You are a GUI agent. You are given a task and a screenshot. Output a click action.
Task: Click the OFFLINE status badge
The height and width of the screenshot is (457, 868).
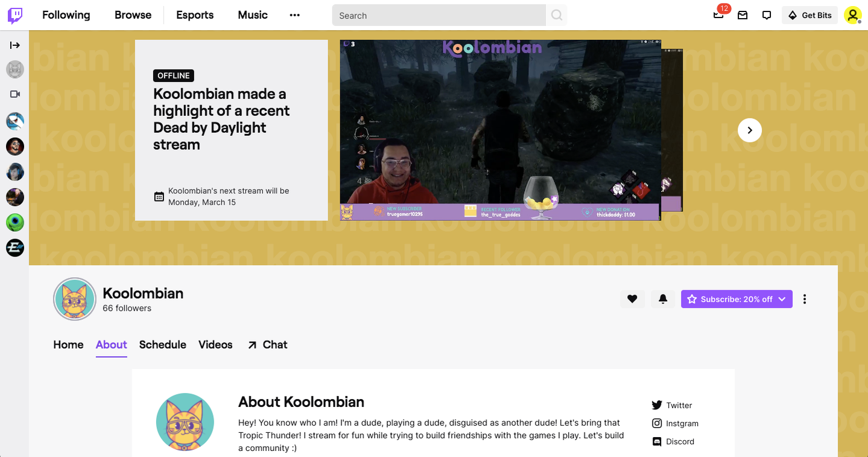click(x=174, y=75)
